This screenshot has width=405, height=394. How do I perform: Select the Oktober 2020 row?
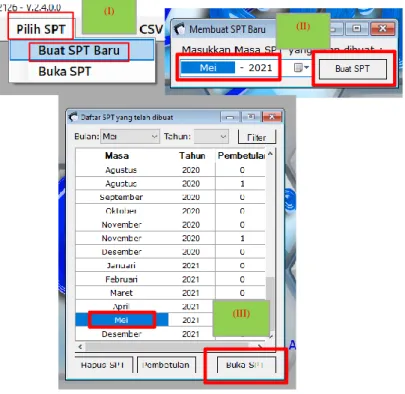coord(170,211)
